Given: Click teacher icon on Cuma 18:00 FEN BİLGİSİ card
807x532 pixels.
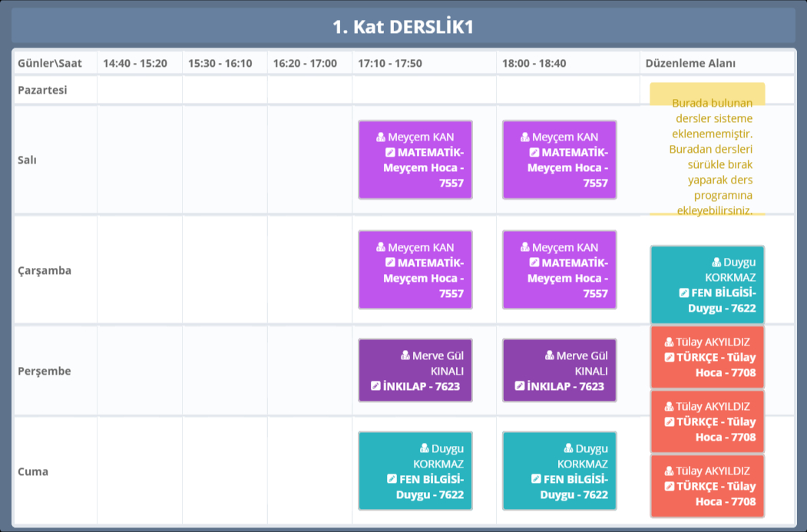Looking at the screenshot, I should [569, 449].
